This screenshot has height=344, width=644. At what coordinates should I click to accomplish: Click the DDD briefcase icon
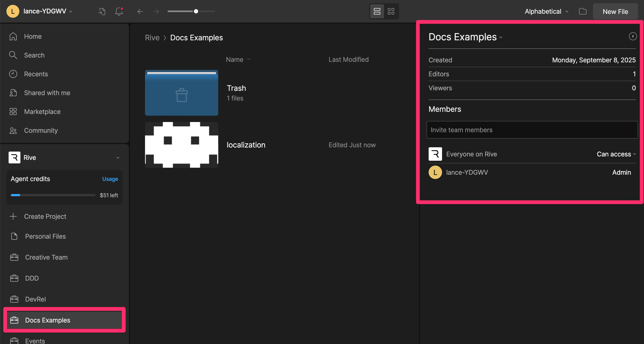(x=14, y=278)
